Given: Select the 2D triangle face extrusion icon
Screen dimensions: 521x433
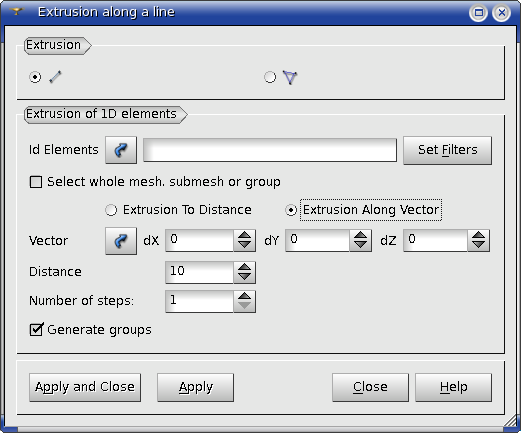Looking at the screenshot, I should coord(290,77).
